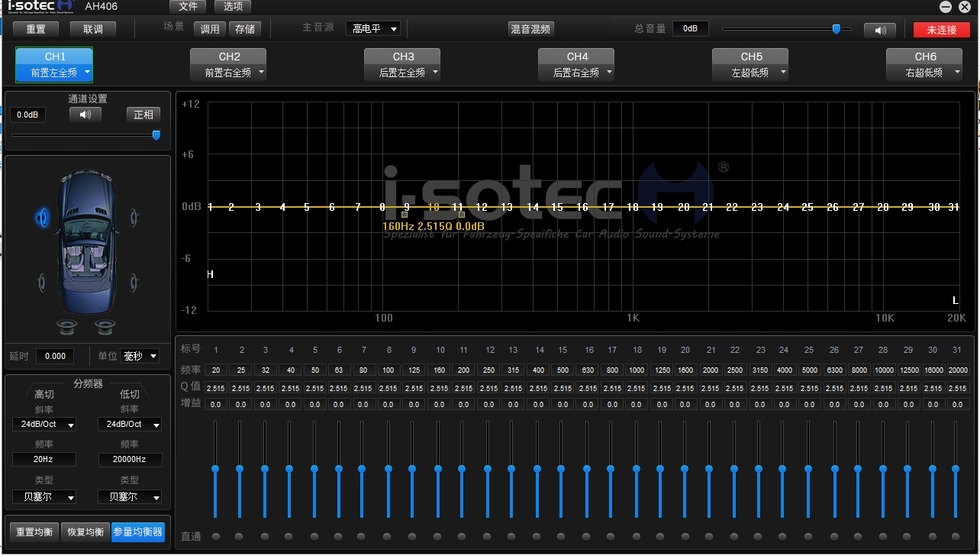Toggle the 正相 phase button
Image resolution: width=980 pixels, height=556 pixels.
pos(143,115)
